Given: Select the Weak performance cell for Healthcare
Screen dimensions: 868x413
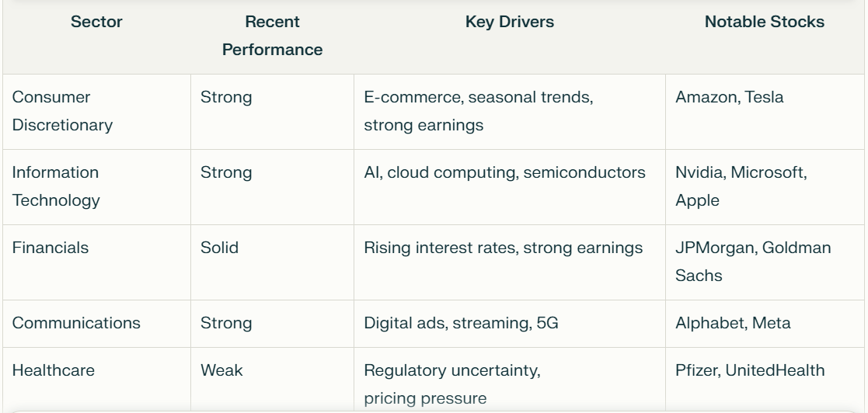Looking at the screenshot, I should pos(272,380).
